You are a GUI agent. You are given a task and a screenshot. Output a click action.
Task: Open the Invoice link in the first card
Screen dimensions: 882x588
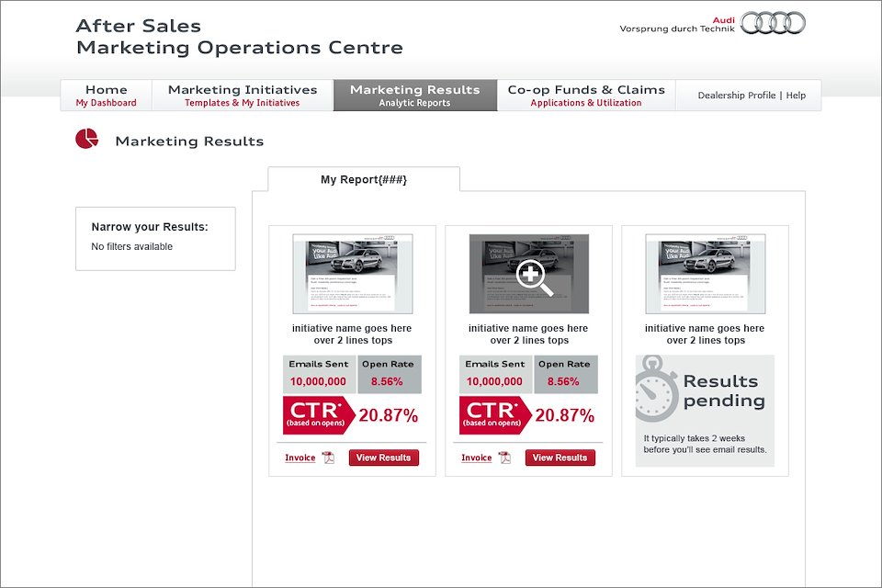point(300,458)
